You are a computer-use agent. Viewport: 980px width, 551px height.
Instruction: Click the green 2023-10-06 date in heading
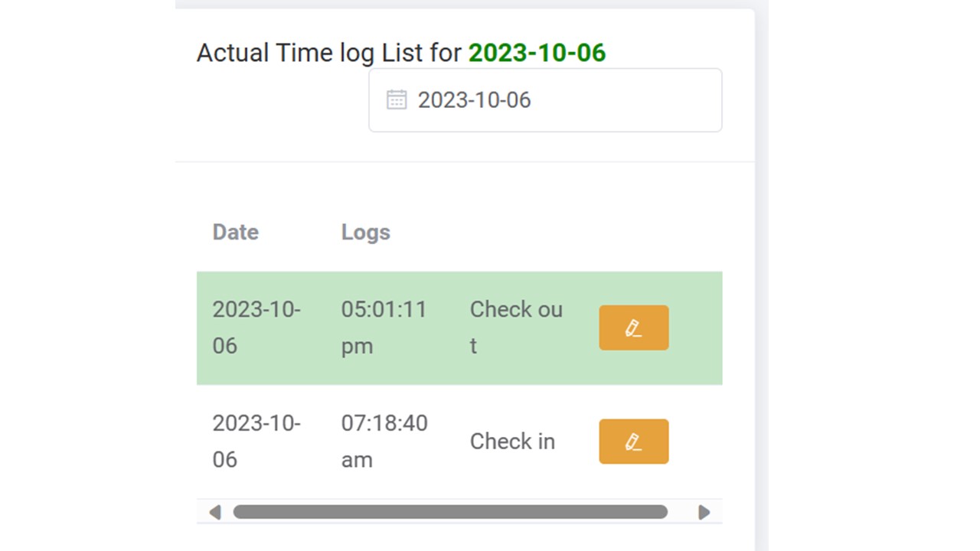[x=537, y=53]
